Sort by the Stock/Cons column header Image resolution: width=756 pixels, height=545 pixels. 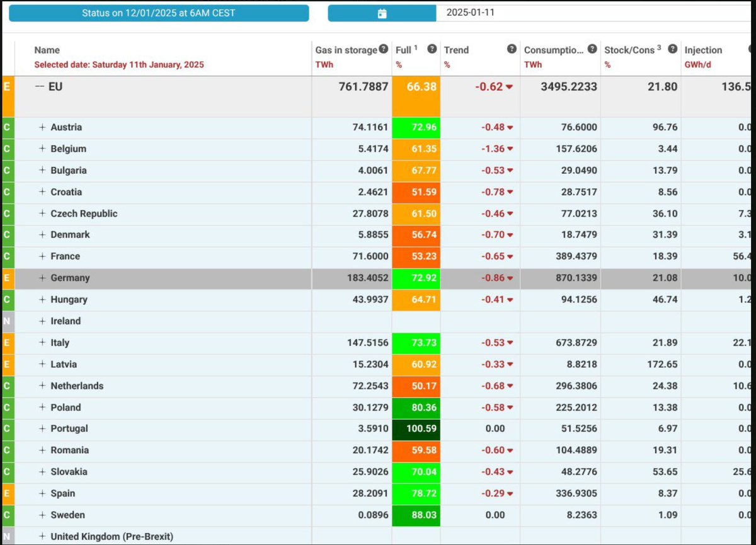coord(633,50)
